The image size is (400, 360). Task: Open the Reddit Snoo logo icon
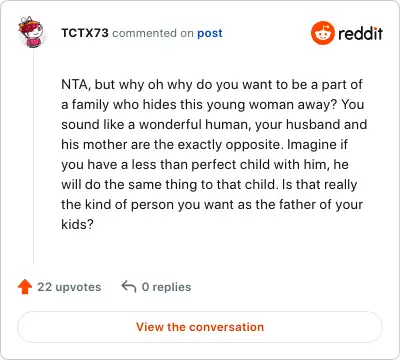(322, 33)
